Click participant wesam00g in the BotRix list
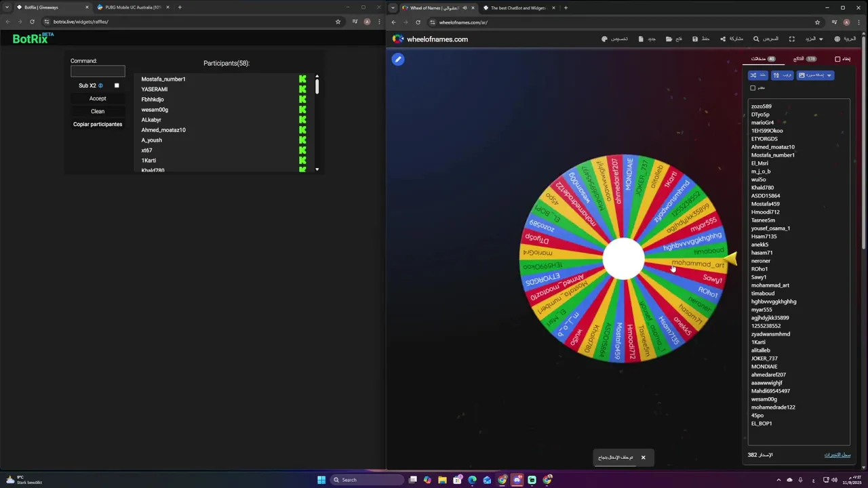The width and height of the screenshot is (868, 488). click(155, 110)
